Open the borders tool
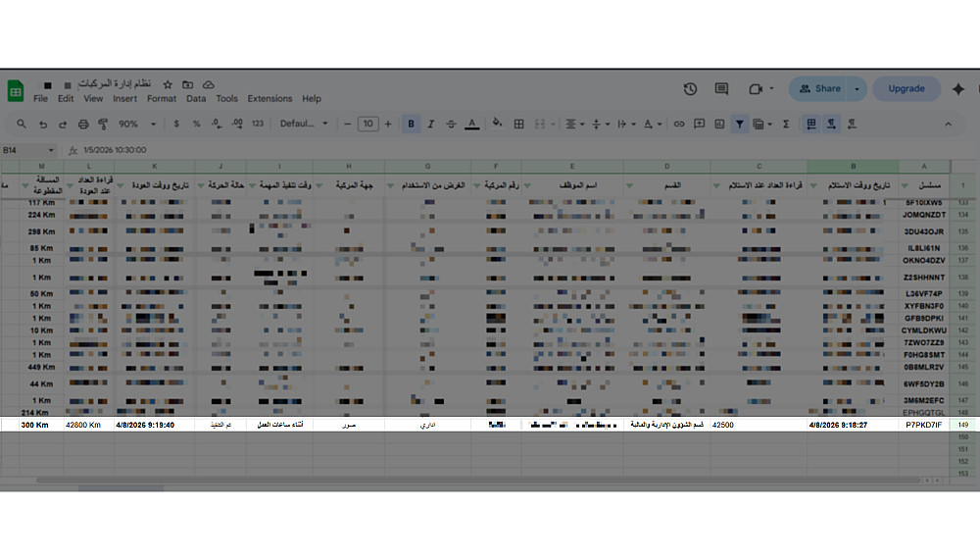This screenshot has width=980, height=560. click(518, 124)
